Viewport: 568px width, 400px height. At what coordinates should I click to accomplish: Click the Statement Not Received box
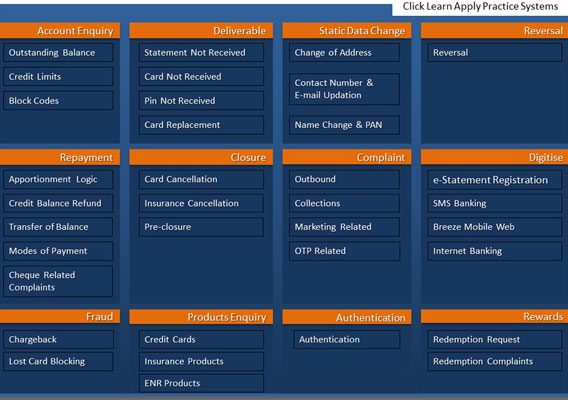[201, 53]
